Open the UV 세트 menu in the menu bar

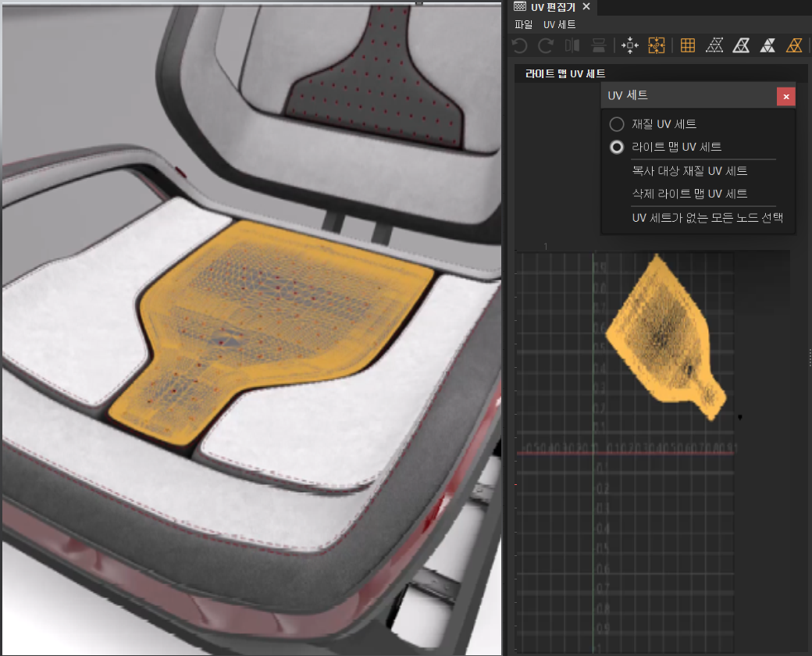pyautogui.click(x=559, y=24)
